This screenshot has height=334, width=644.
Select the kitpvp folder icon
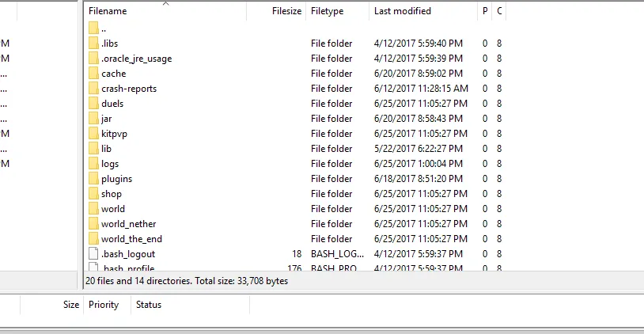[93, 134]
